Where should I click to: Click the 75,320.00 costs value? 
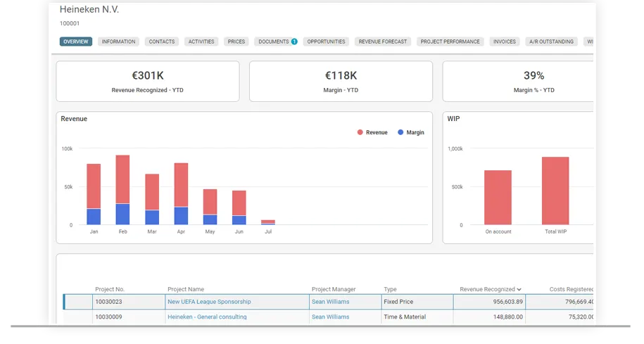pyautogui.click(x=581, y=317)
